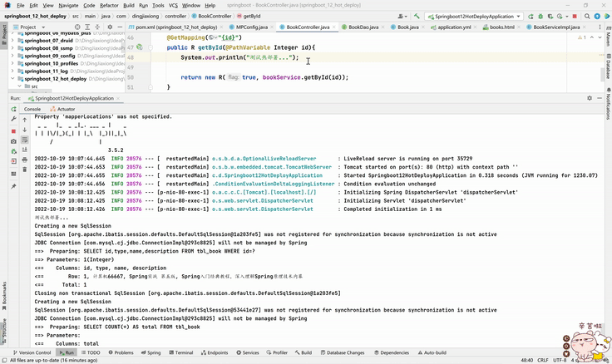Open Run panel settings gear
Viewport: 612px width, 364px height.
coord(590,98)
